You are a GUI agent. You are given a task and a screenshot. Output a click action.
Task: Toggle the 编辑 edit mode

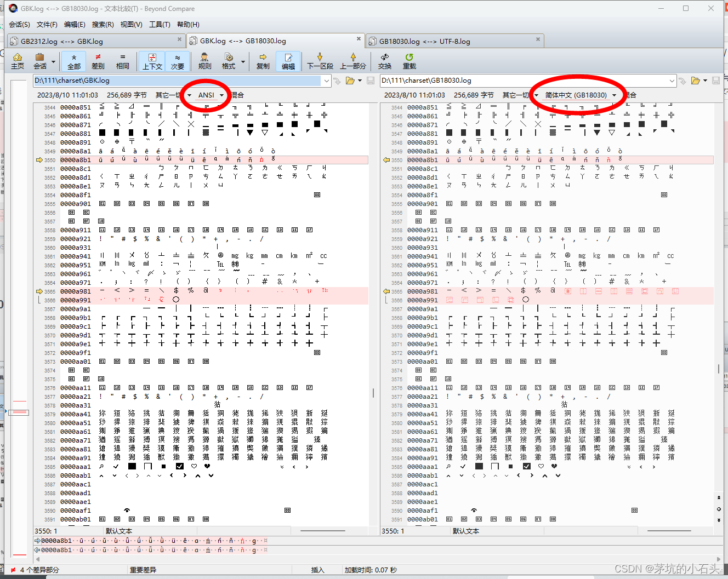pos(288,61)
